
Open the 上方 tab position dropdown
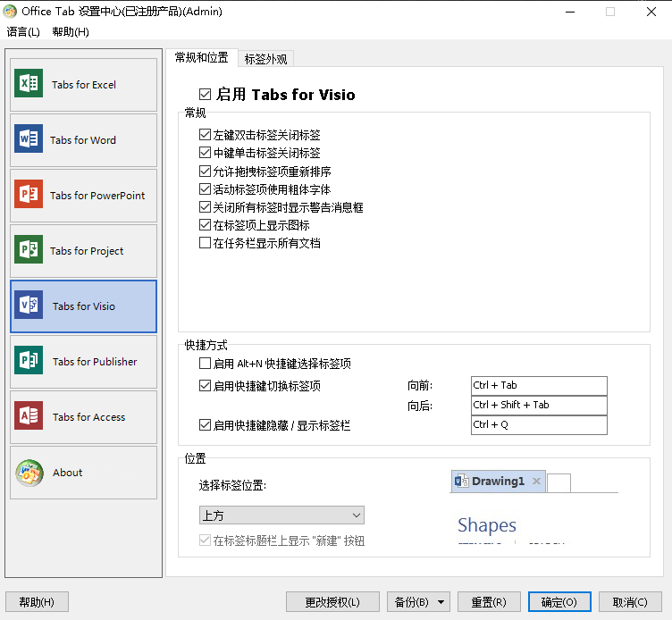click(x=281, y=515)
